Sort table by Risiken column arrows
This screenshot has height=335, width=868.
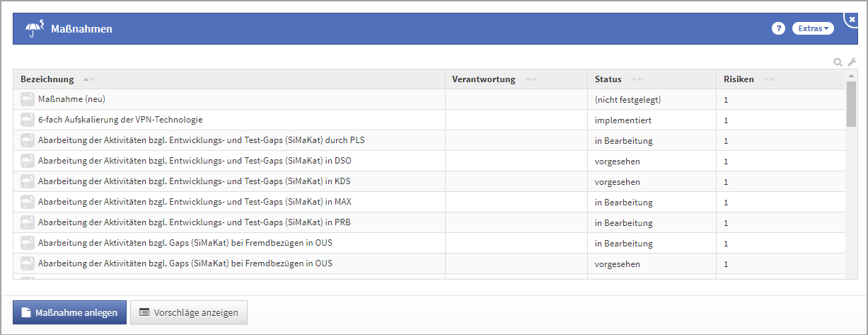770,79
